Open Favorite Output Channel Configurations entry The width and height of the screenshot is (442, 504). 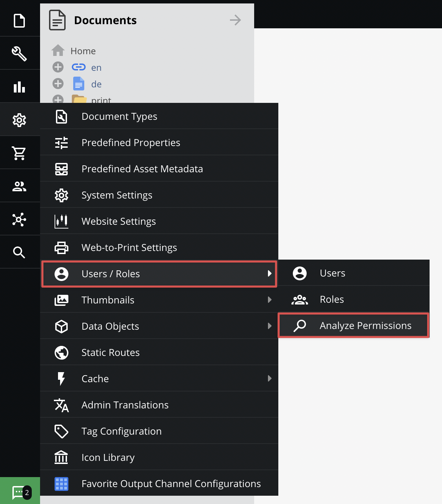pyautogui.click(x=171, y=484)
